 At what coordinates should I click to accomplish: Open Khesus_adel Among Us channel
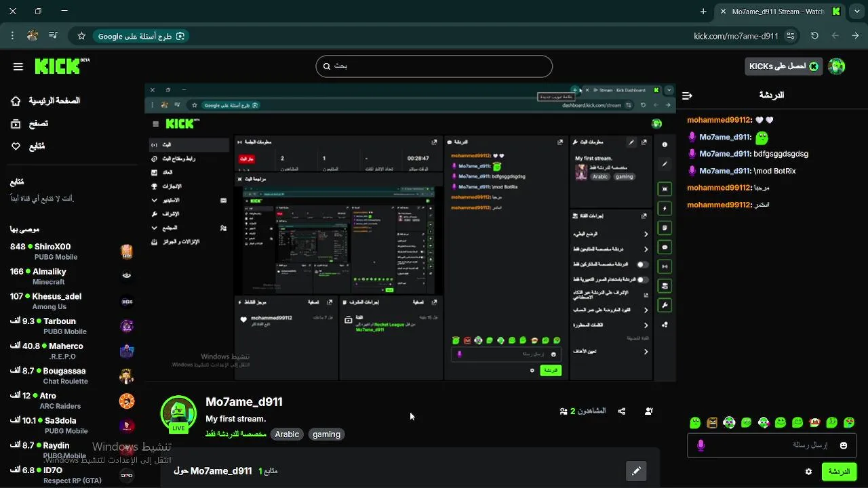click(x=71, y=302)
